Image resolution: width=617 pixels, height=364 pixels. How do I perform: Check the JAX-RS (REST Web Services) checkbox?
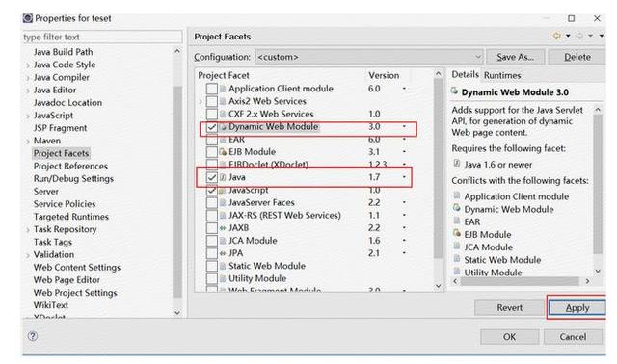tap(212, 216)
